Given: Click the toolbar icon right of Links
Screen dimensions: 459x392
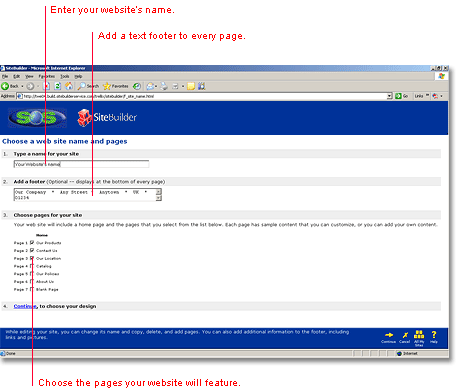Looking at the screenshot, I should (x=435, y=96).
